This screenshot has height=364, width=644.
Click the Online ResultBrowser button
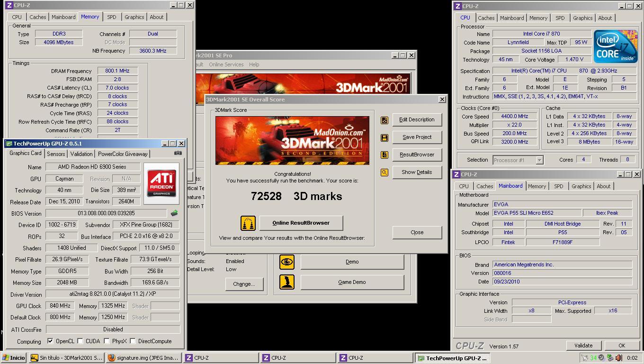click(301, 223)
